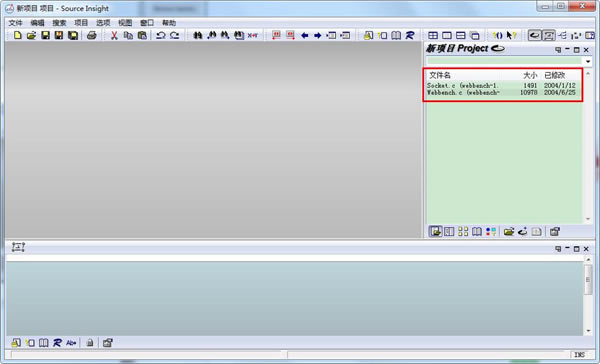Open the 帮助 menu
Image resolution: width=600 pixels, height=364 pixels.
169,23
